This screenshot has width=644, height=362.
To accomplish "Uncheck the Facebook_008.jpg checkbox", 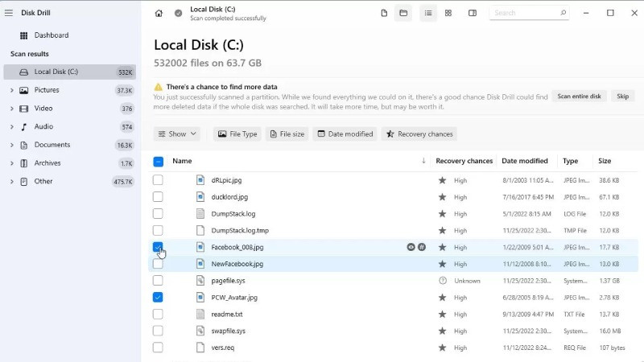I will (158, 247).
